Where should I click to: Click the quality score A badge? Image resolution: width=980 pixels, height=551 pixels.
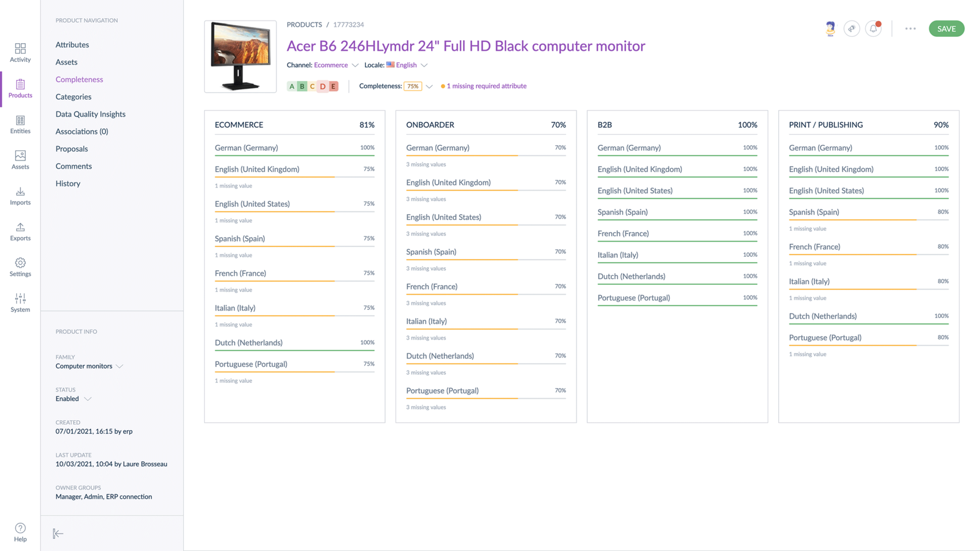coord(292,86)
